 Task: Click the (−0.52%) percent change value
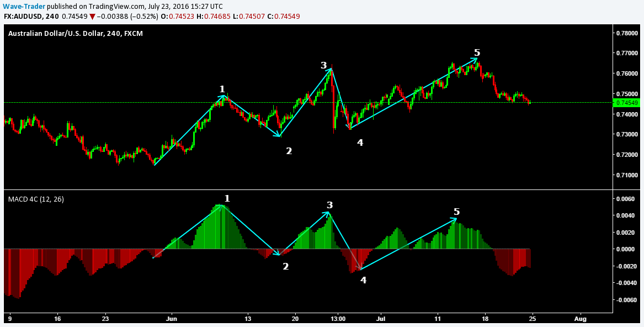click(143, 17)
